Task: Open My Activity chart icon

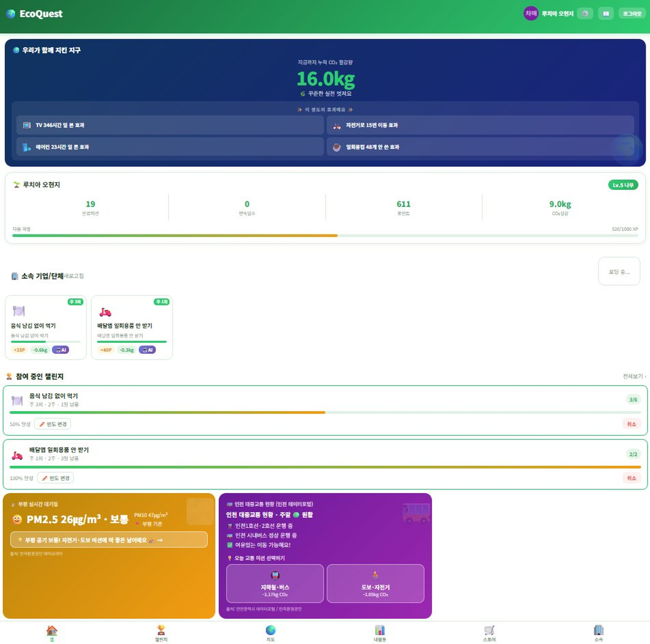Action: 380,633
